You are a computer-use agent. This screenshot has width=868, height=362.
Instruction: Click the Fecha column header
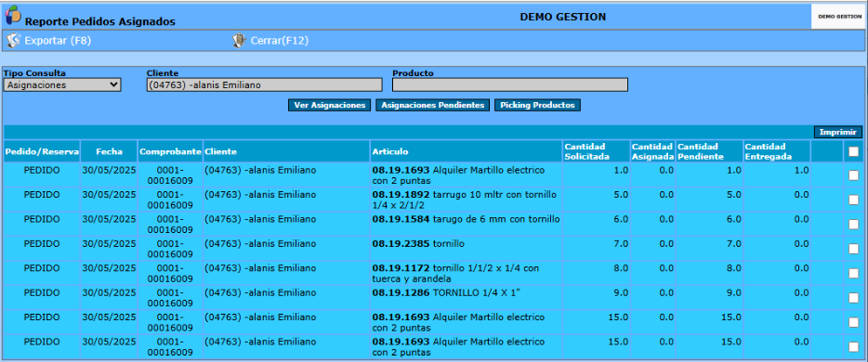tap(109, 151)
